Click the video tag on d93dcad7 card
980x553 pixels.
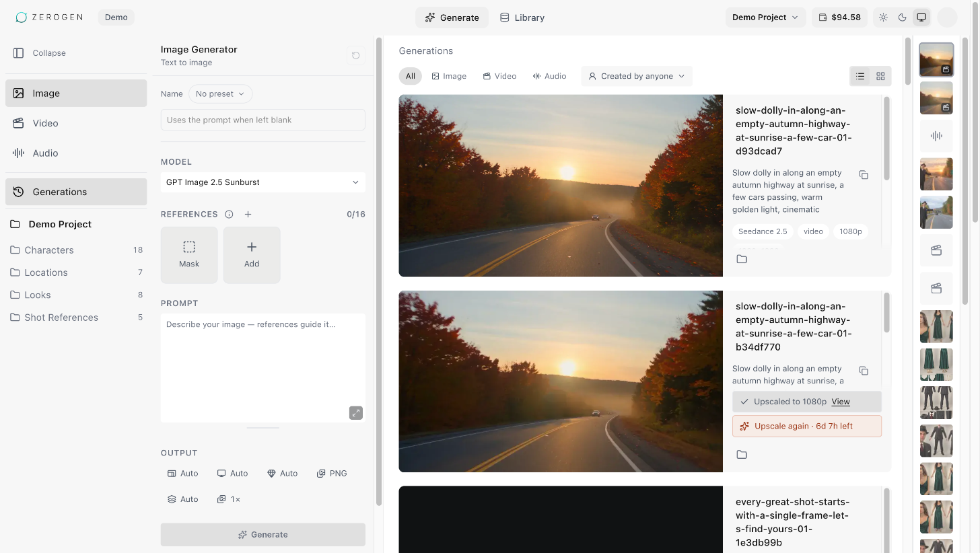click(813, 231)
